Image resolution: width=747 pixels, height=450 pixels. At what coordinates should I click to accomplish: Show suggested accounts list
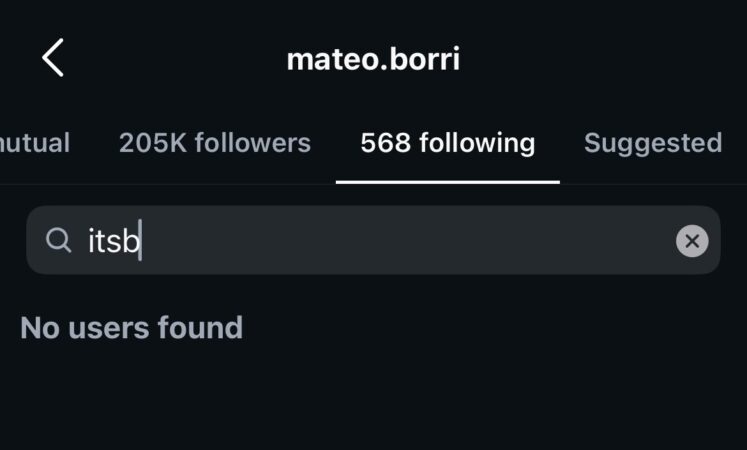pyautogui.click(x=653, y=143)
